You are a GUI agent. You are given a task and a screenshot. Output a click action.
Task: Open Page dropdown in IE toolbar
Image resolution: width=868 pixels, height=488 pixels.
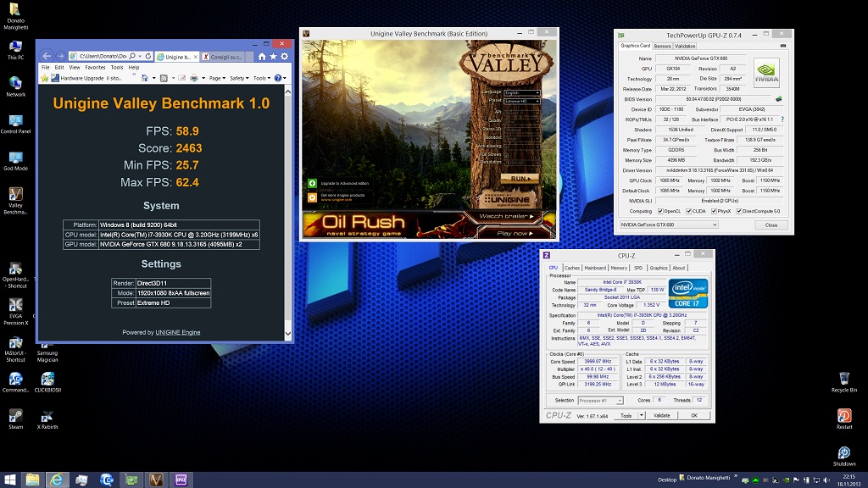(x=217, y=78)
